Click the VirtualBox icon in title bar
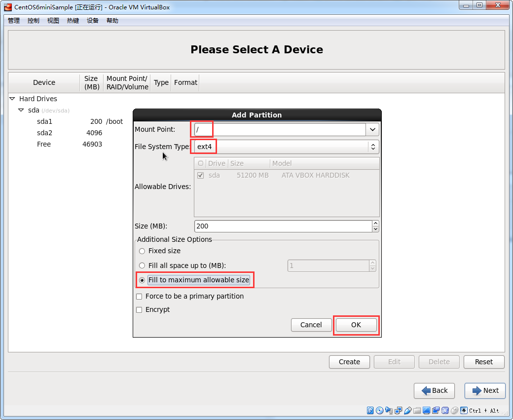 coord(8,7)
